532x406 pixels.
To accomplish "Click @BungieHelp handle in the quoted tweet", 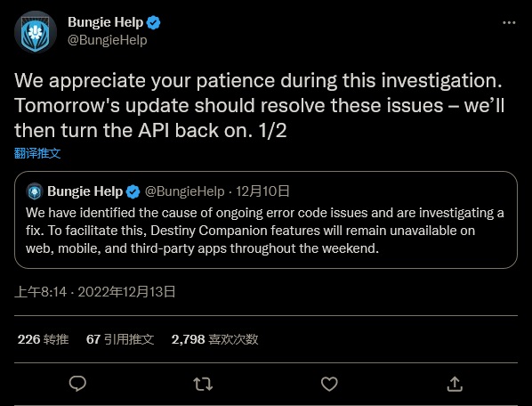I will click(x=184, y=191).
